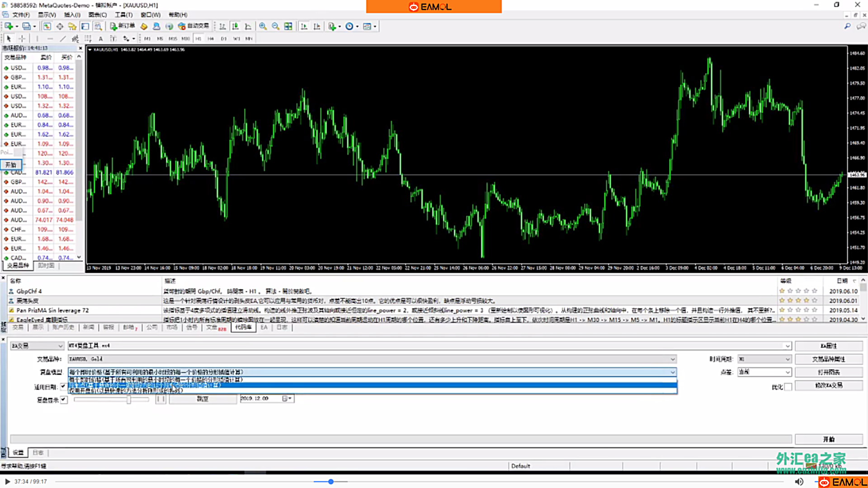
Task: Tile chart windows icon
Action: coord(288,26)
